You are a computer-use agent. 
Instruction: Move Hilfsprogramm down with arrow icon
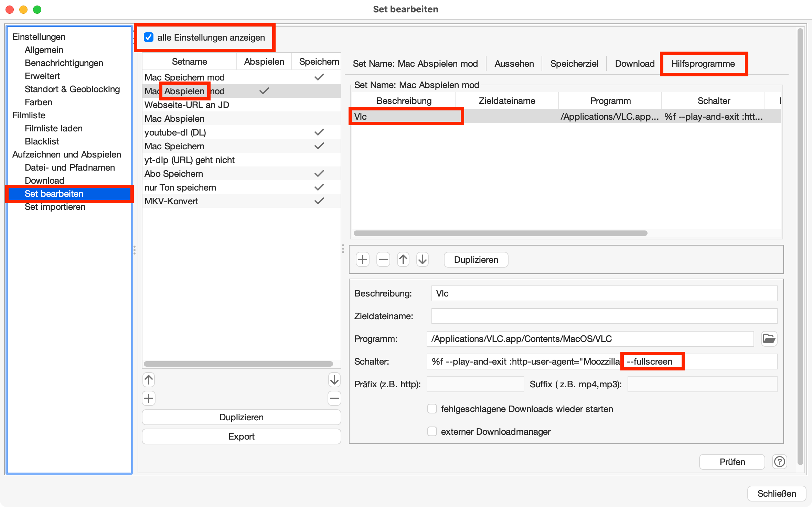point(423,259)
